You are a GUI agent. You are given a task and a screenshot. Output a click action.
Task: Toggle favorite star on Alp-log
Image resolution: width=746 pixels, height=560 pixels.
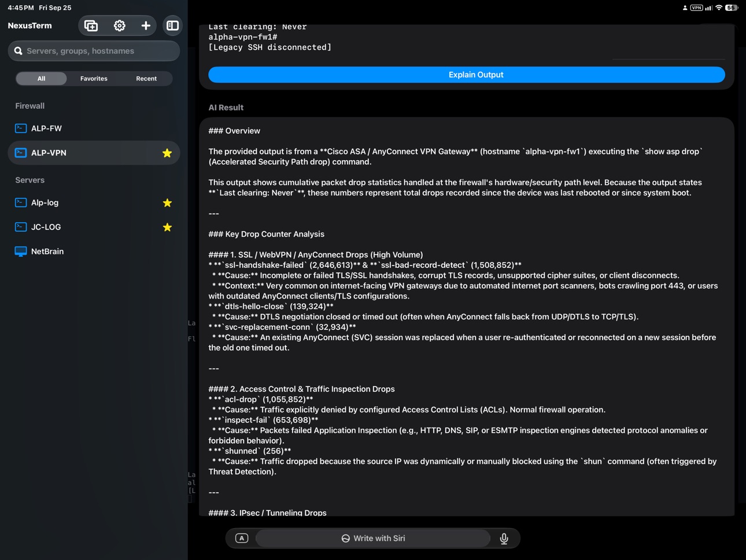click(x=167, y=202)
